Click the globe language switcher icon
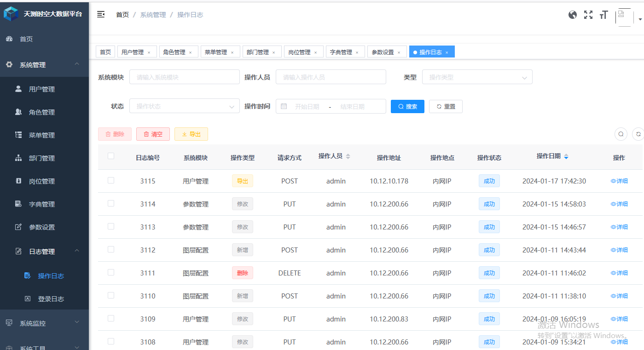 point(572,14)
